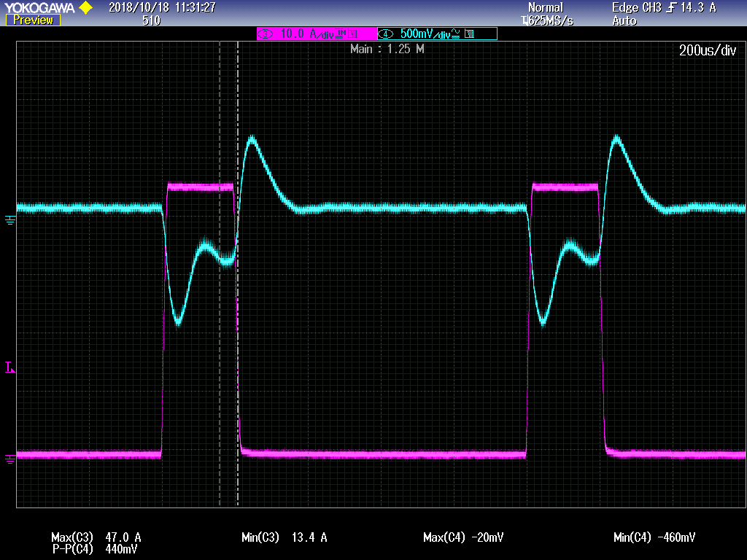
Task: Click the Main : 1.25 M record length
Action: pyautogui.click(x=387, y=49)
